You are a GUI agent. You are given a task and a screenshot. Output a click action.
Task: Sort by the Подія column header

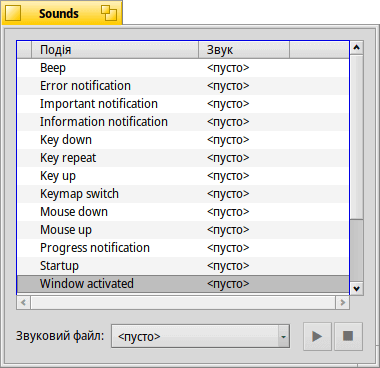(115, 50)
